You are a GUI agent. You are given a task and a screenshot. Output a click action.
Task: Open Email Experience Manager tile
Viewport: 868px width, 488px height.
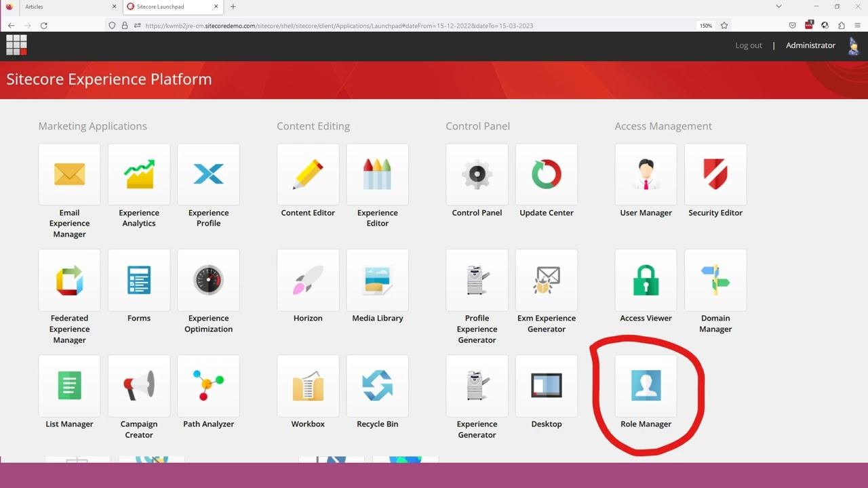point(69,174)
